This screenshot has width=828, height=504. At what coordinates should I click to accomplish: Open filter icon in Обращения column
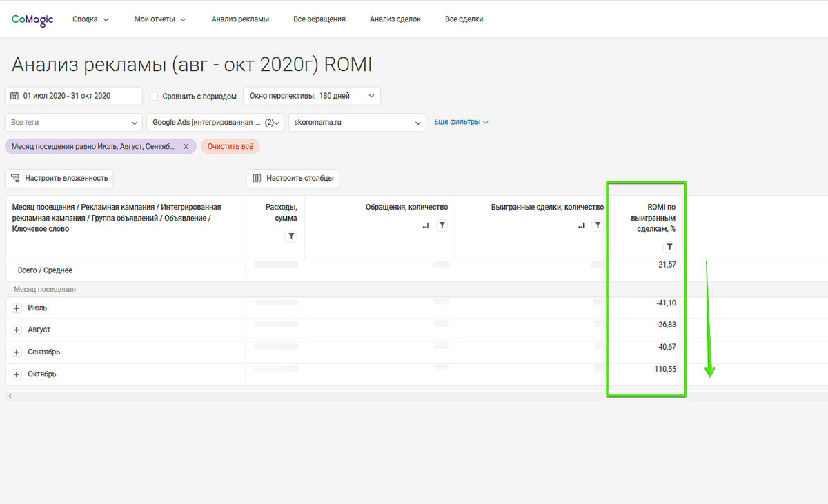442,225
